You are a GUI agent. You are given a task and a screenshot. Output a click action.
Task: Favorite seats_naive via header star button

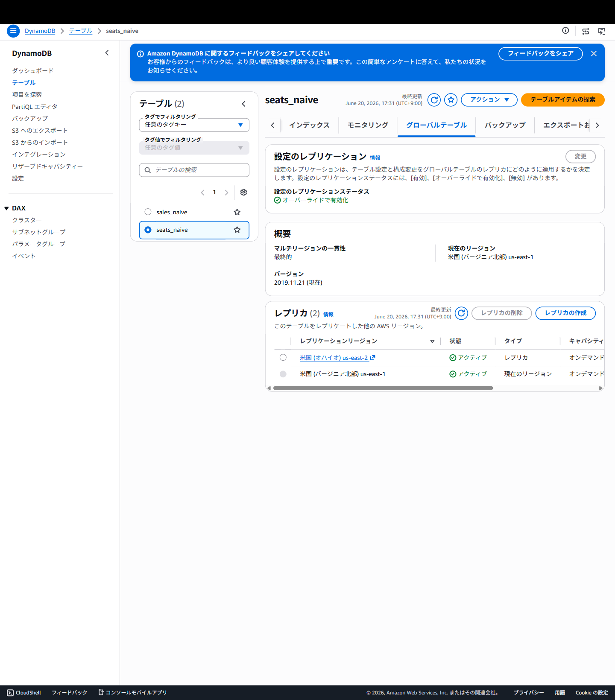[451, 100]
